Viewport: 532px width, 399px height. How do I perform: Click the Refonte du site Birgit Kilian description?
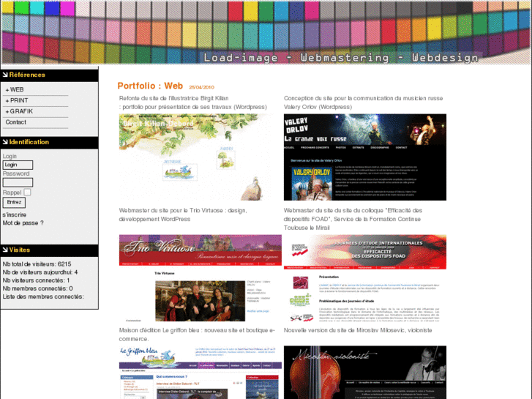click(192, 102)
